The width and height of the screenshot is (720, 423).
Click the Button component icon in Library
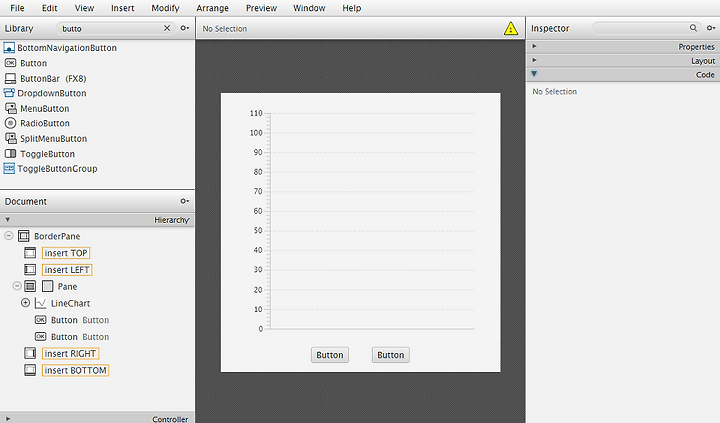[x=10, y=63]
